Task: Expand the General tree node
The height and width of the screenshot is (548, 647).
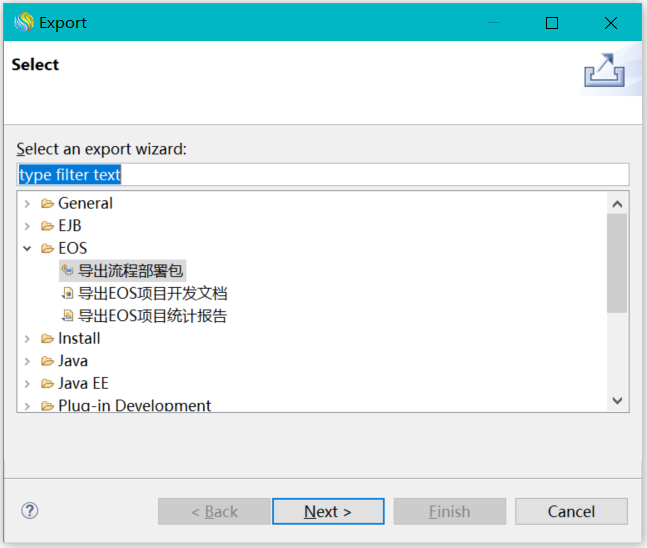Action: click(x=27, y=203)
